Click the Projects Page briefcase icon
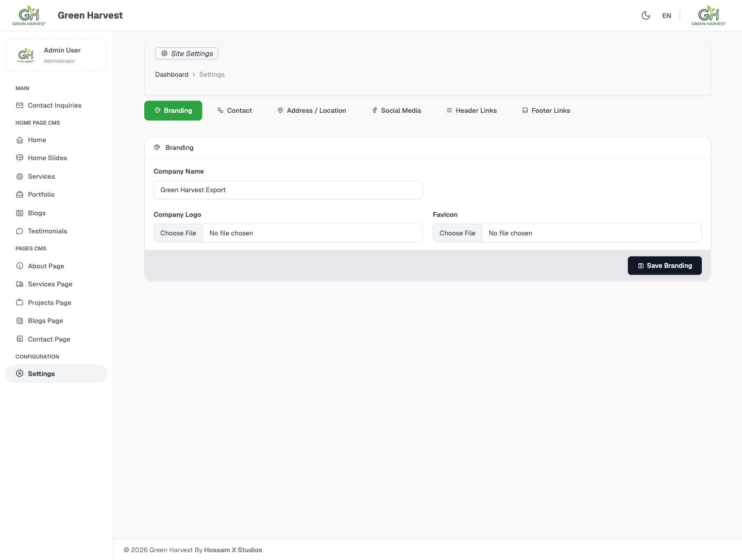The width and height of the screenshot is (742, 560). (20, 302)
